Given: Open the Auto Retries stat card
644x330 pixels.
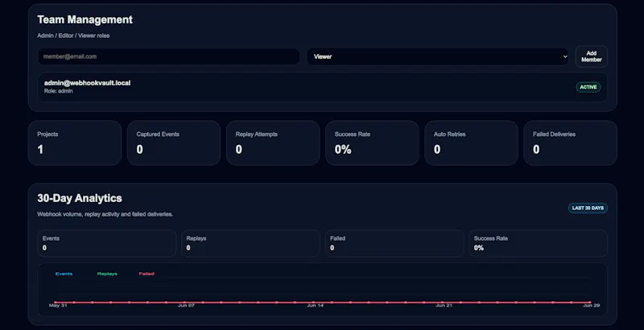Looking at the screenshot, I should pyautogui.click(x=471, y=142).
